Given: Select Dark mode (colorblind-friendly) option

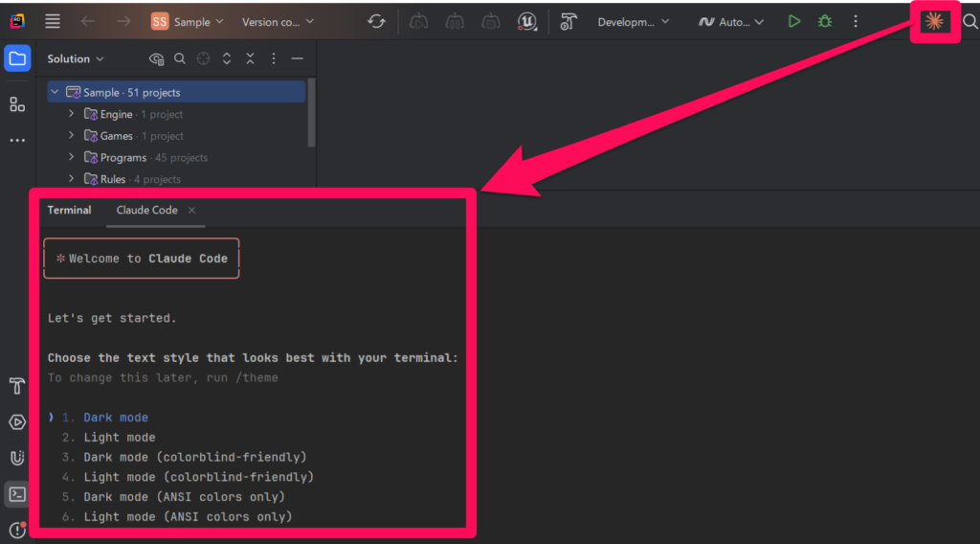Looking at the screenshot, I should pyautogui.click(x=195, y=457).
